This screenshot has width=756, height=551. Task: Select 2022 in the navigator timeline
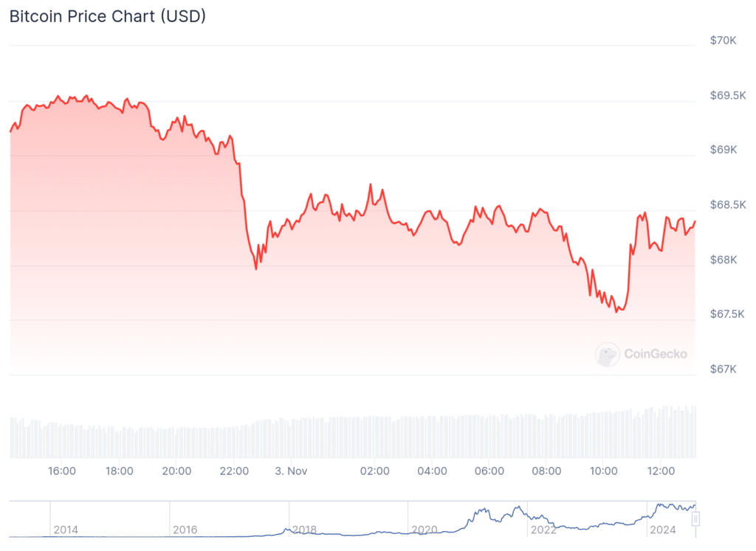pos(543,529)
